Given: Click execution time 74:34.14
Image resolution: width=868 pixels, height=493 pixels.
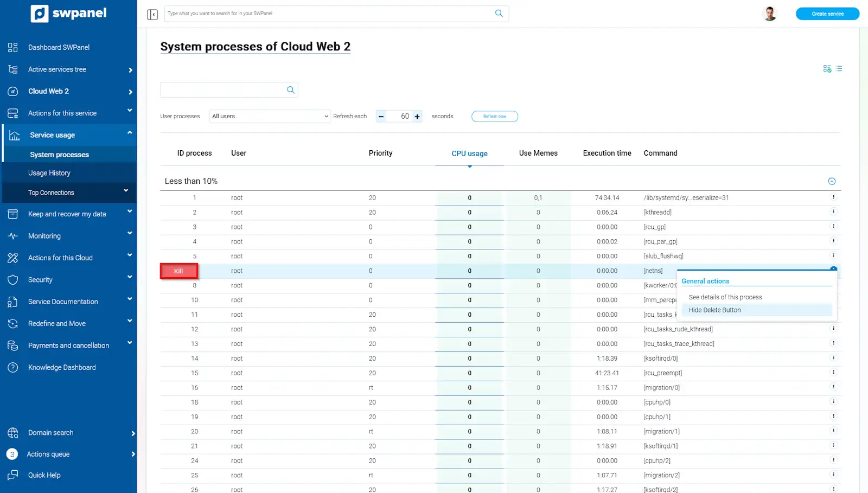Looking at the screenshot, I should pos(607,198).
